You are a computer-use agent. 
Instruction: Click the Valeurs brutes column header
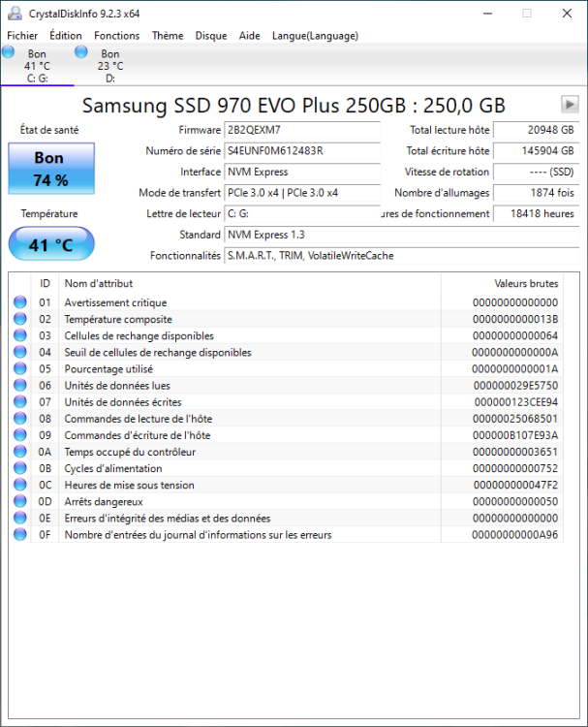click(526, 283)
